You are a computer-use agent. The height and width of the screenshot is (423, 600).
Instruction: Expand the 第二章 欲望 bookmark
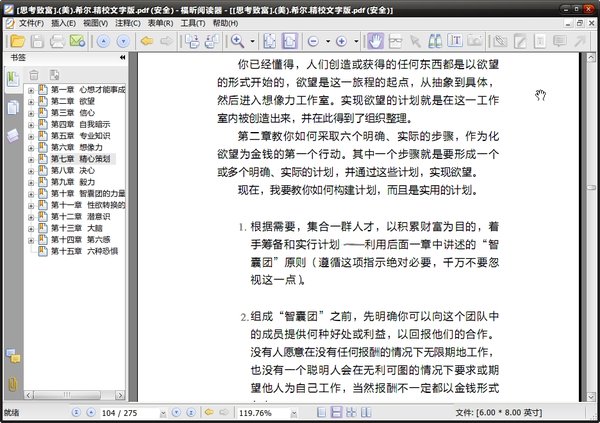31,102
